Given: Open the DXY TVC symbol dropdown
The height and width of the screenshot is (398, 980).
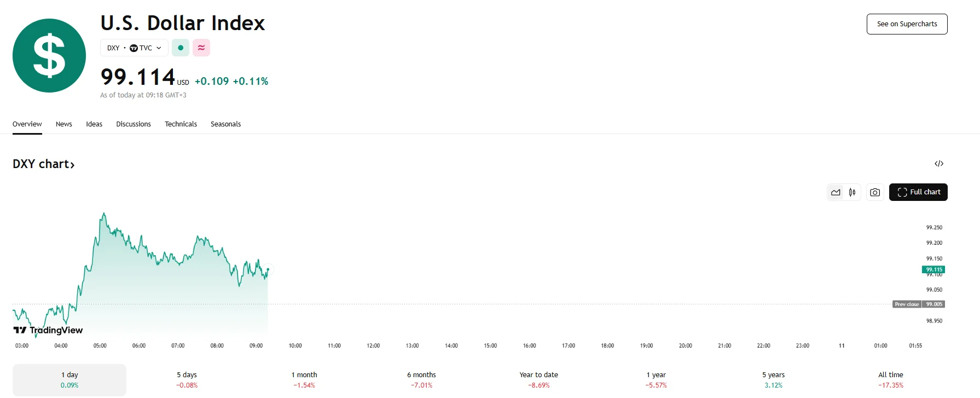Looking at the screenshot, I should point(134,48).
